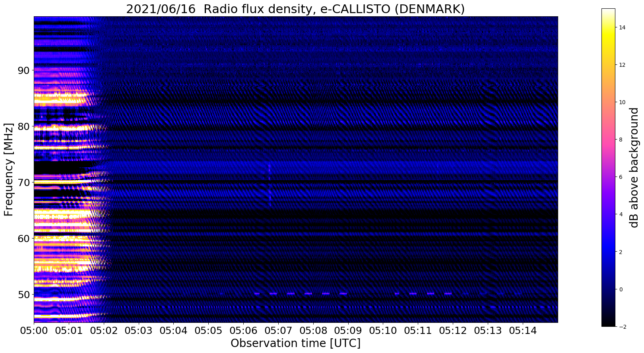Click the colorbar tick label 12
The width and height of the screenshot is (644, 353).
tap(622, 65)
